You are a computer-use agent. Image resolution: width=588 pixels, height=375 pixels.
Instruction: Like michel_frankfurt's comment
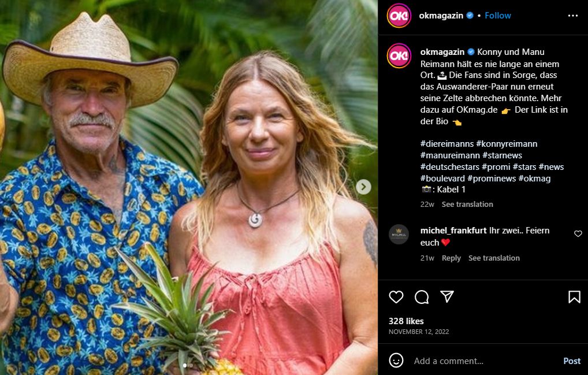(578, 233)
